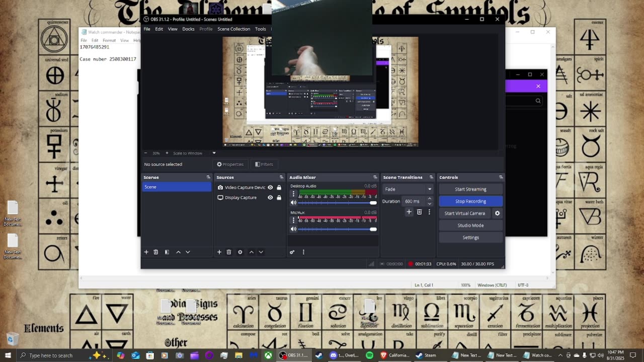Screen dimensions: 644x362
Task: Open virtual camera settings gear
Action: click(x=497, y=213)
